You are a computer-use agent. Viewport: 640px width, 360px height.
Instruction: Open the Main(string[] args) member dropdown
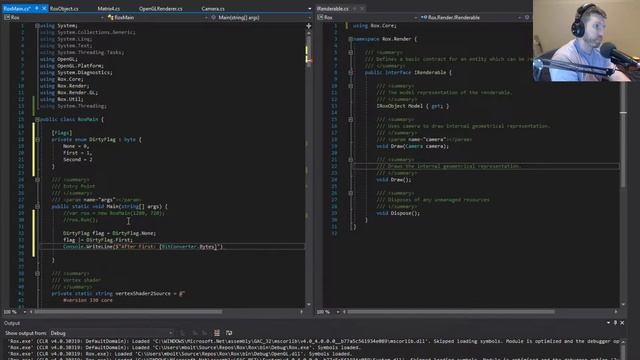pyautogui.click(x=261, y=18)
